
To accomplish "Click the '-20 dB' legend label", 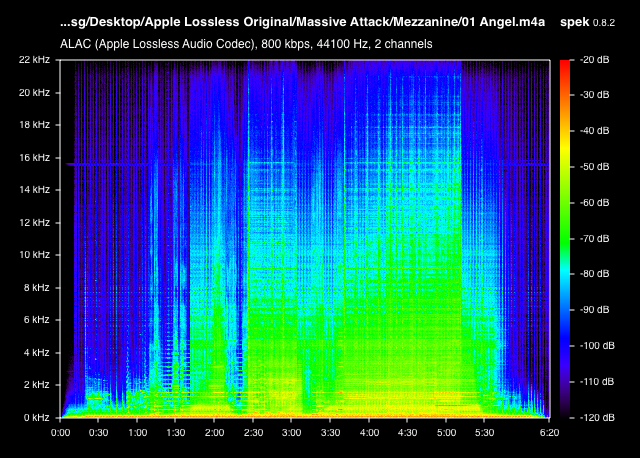I will 595,60.
